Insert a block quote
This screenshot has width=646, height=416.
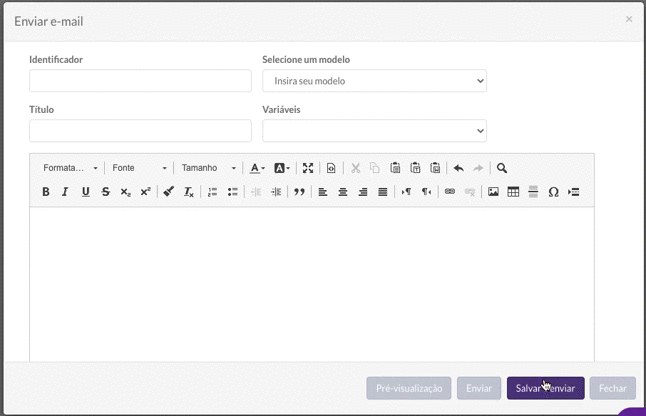pyautogui.click(x=299, y=192)
